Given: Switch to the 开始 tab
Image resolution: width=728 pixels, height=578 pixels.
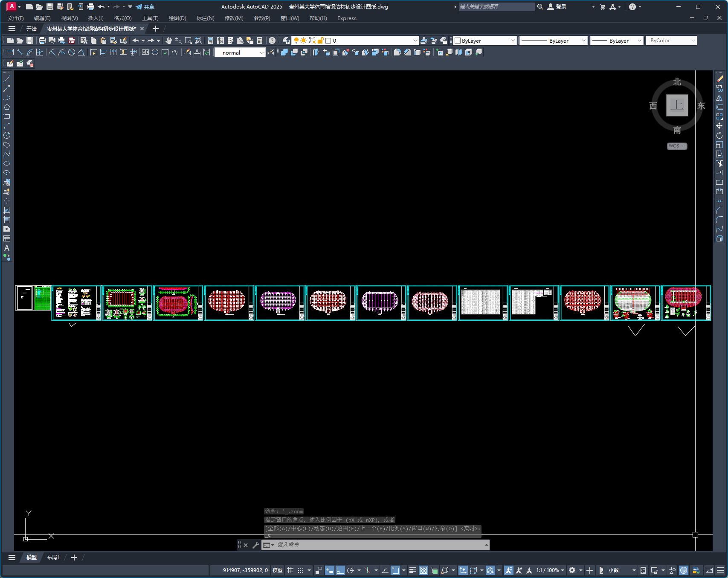Looking at the screenshot, I should (32, 29).
